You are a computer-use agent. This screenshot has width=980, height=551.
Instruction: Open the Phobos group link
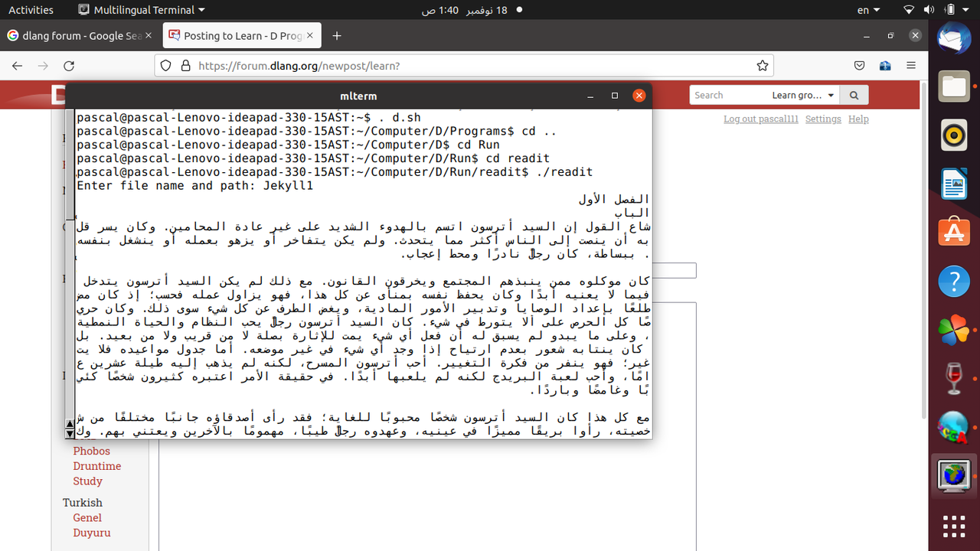(x=92, y=451)
